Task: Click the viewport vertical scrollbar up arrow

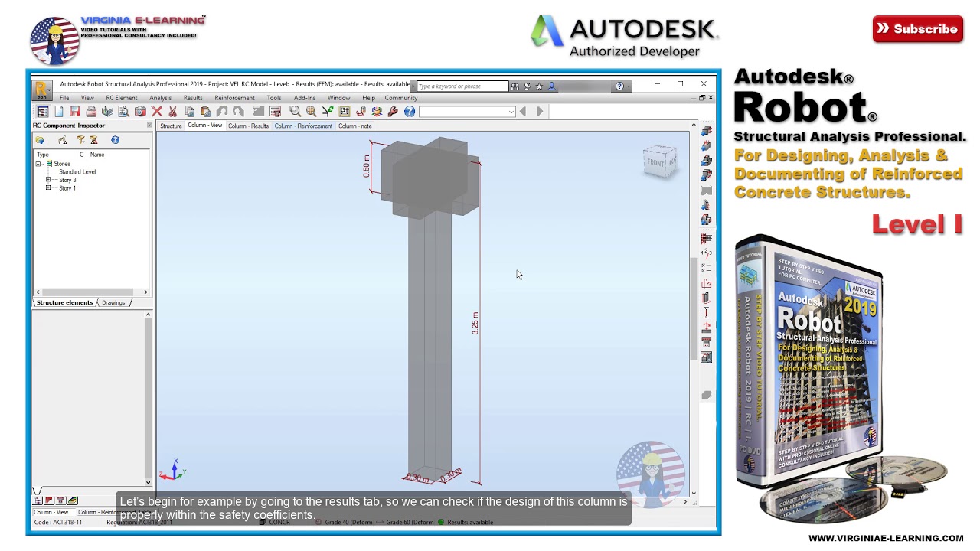Action: tap(694, 126)
